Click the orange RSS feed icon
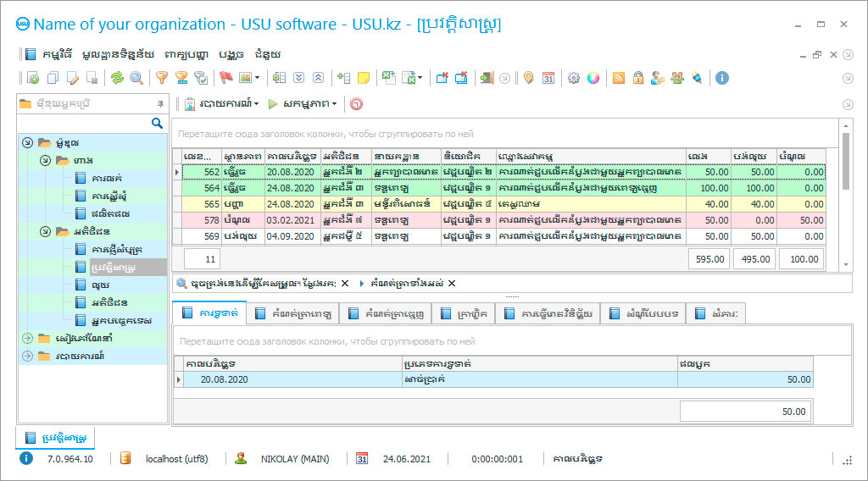 [x=619, y=78]
